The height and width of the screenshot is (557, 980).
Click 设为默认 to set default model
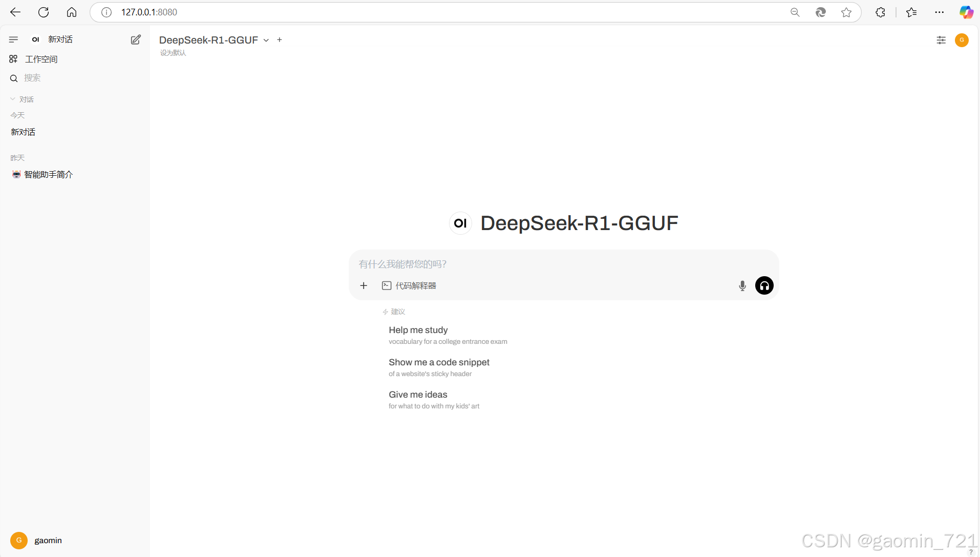click(x=173, y=53)
